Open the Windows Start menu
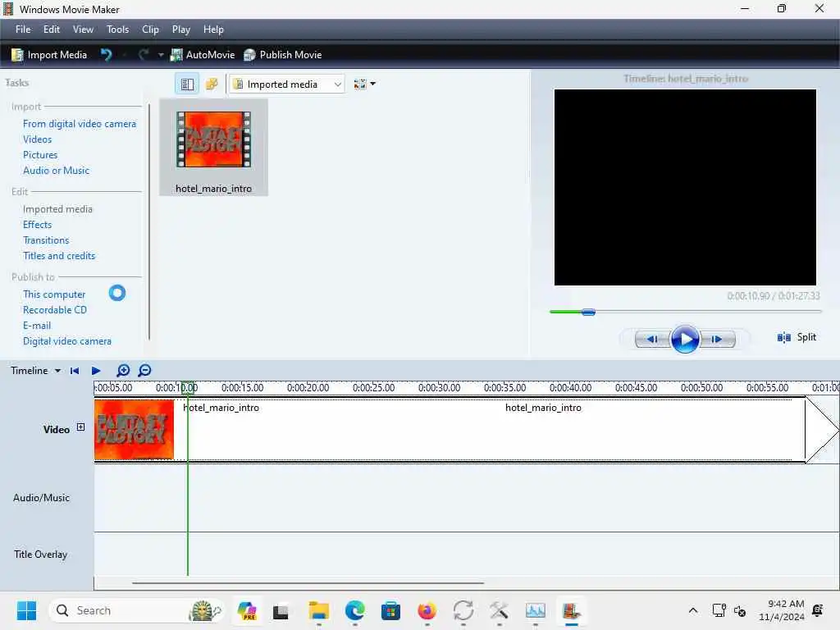 (26, 610)
